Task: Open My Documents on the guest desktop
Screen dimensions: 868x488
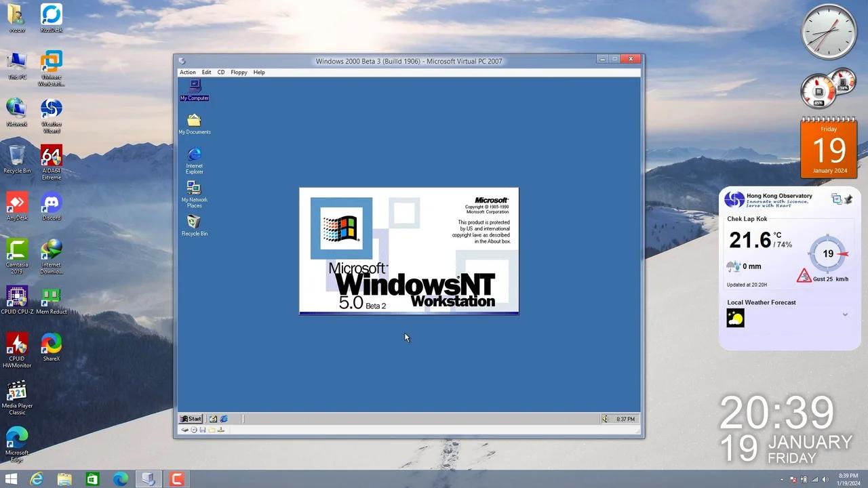Action: [194, 122]
